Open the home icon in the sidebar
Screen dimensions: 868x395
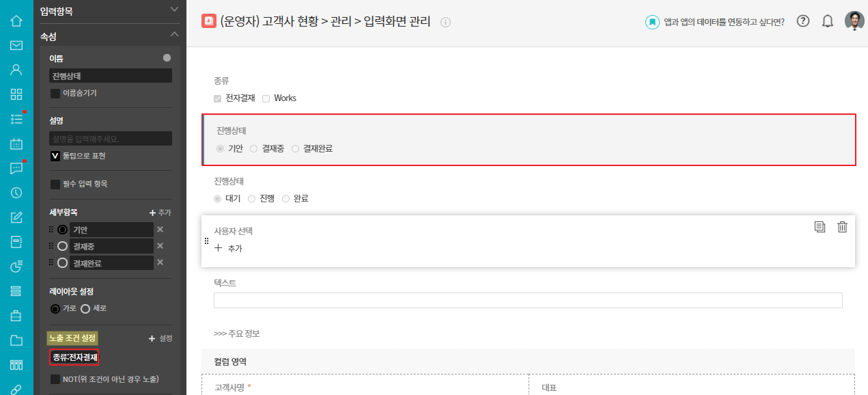click(x=16, y=21)
